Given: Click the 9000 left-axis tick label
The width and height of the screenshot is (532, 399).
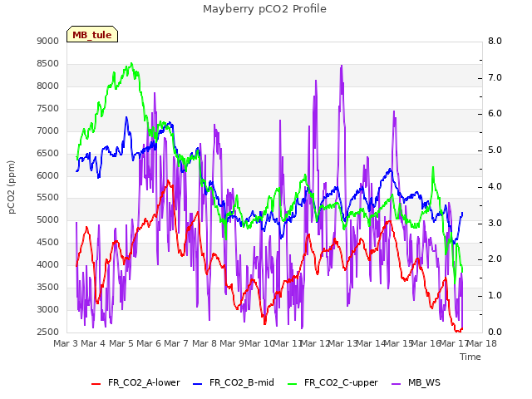Looking at the screenshot, I should pos(48,41).
